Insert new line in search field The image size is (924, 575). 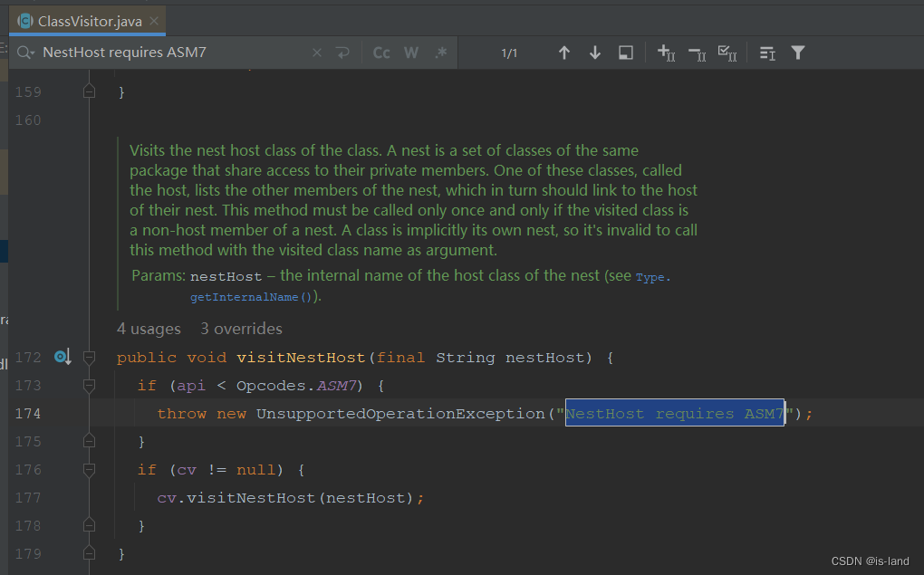(x=342, y=53)
